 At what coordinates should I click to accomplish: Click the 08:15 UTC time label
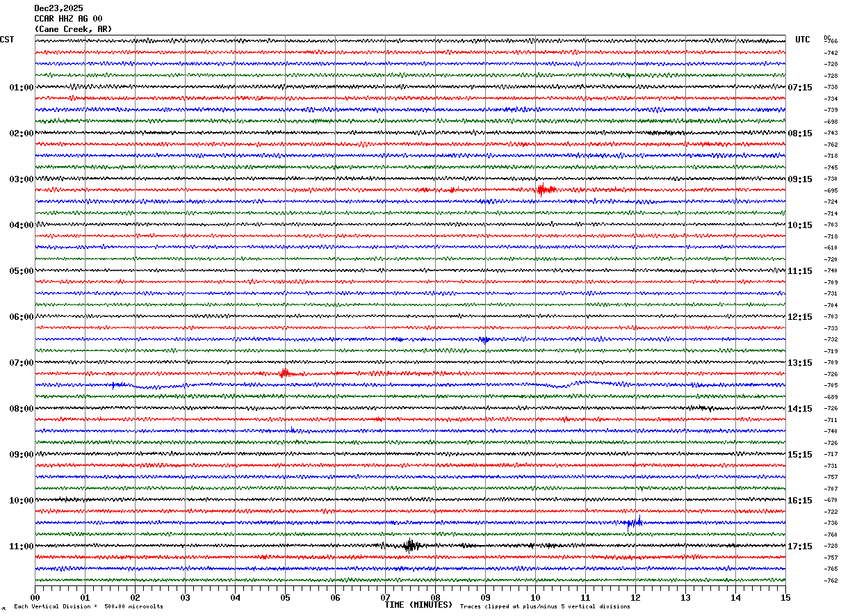(800, 133)
